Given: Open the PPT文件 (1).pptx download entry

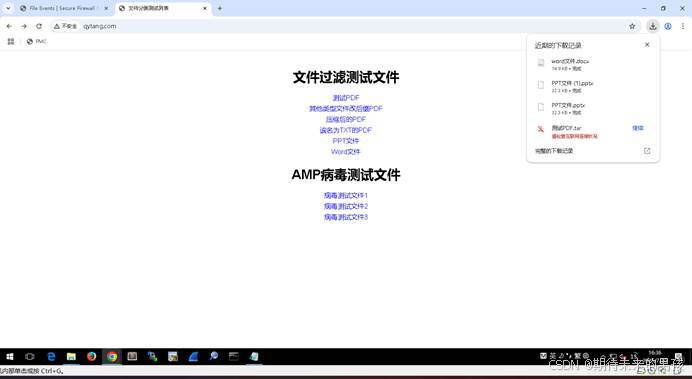Looking at the screenshot, I should tap(593, 86).
